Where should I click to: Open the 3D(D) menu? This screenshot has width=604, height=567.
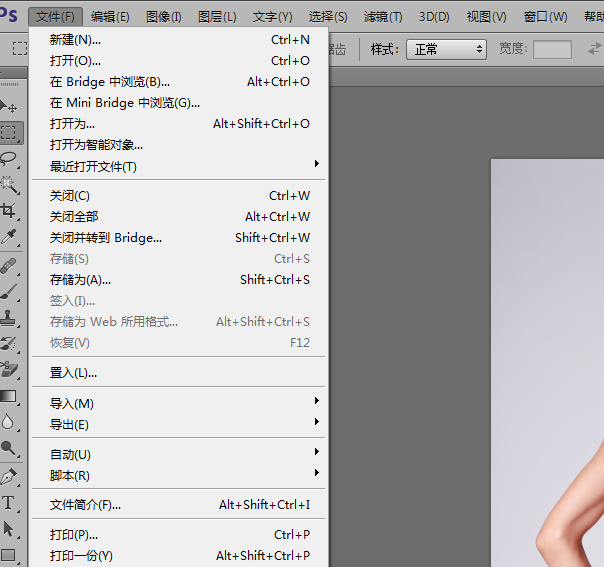click(x=434, y=17)
